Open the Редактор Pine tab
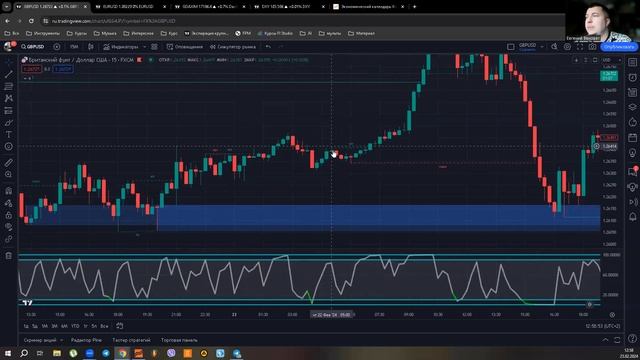 tap(86, 340)
